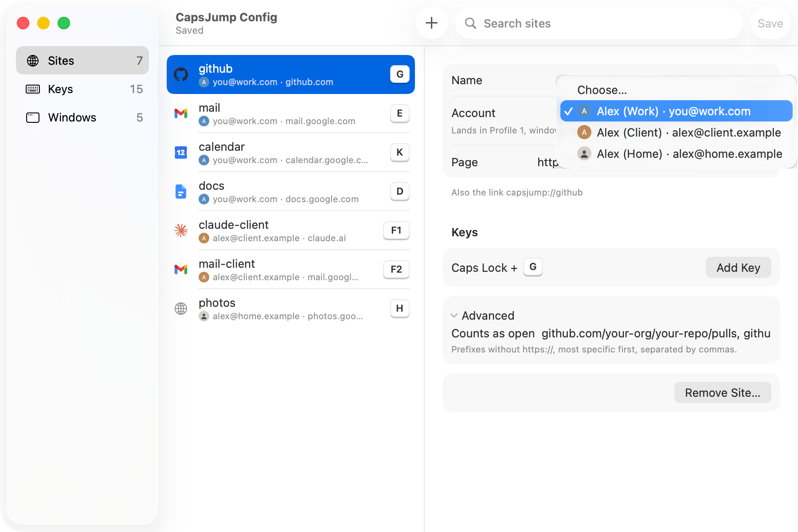Click the 'Also the link capsjump://github' text

click(x=517, y=192)
